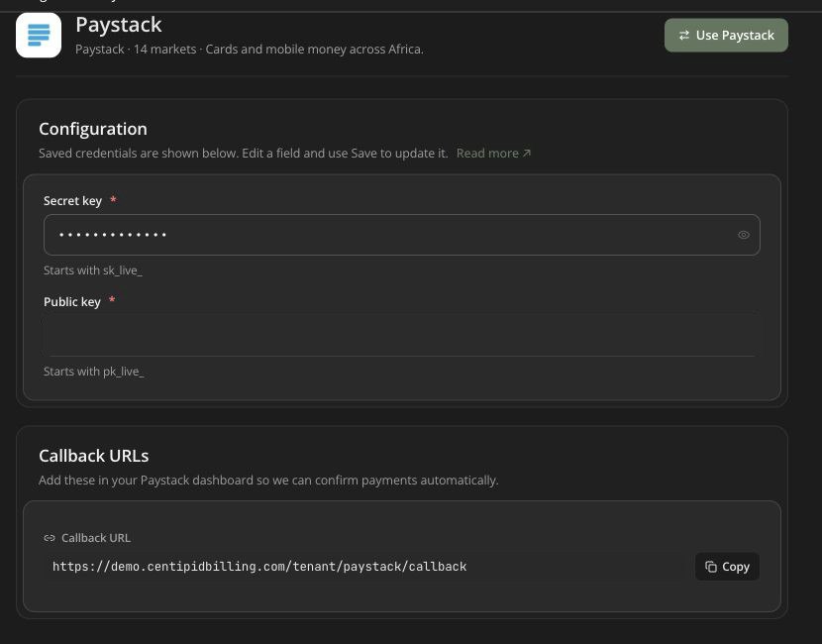The width and height of the screenshot is (822, 644).
Task: Click the 'Starts with pk_live_' hint
Action: pos(94,372)
